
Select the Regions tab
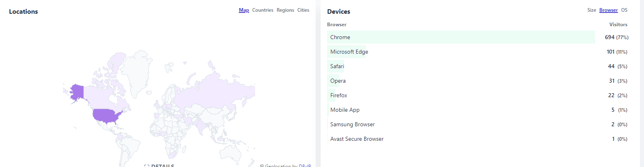tap(285, 10)
